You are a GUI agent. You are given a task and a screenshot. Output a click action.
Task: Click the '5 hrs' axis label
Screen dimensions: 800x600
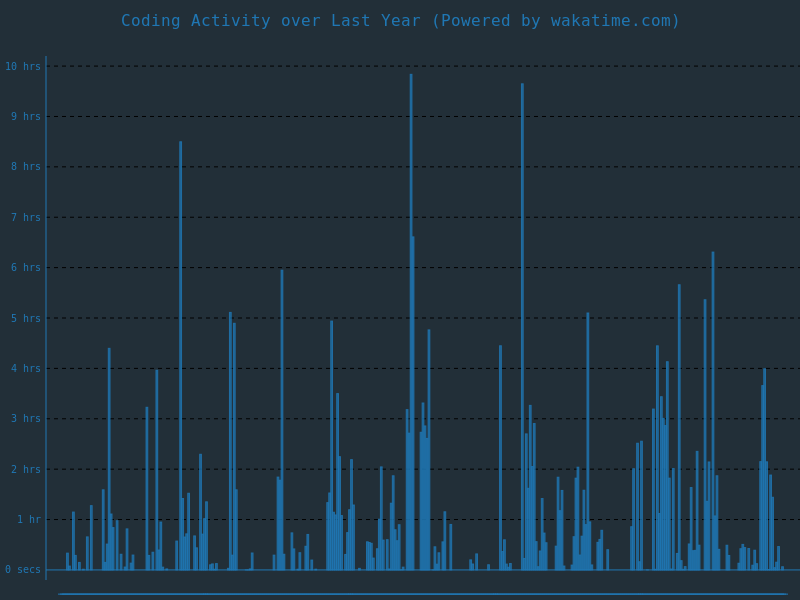coord(26,318)
